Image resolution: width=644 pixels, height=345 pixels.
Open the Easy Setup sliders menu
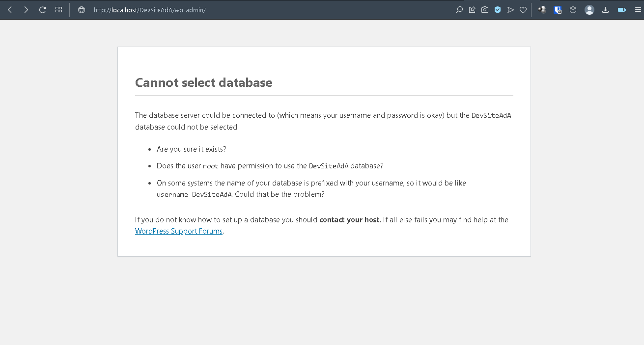636,10
